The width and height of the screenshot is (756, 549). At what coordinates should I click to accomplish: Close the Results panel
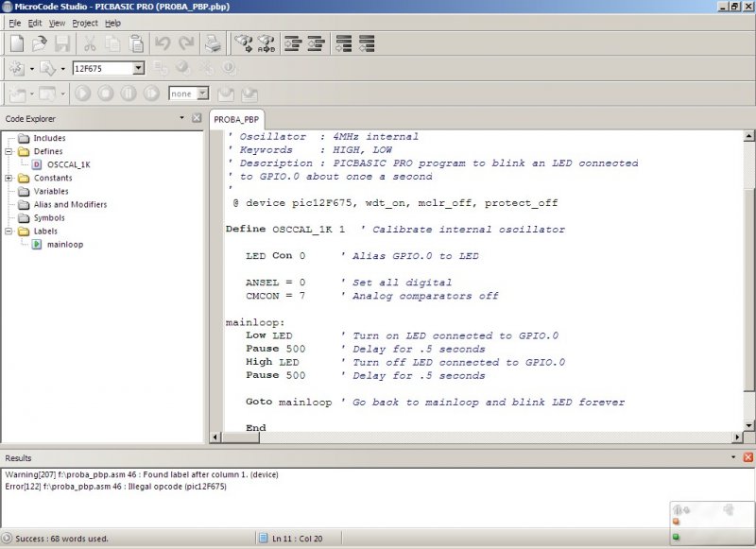(748, 457)
